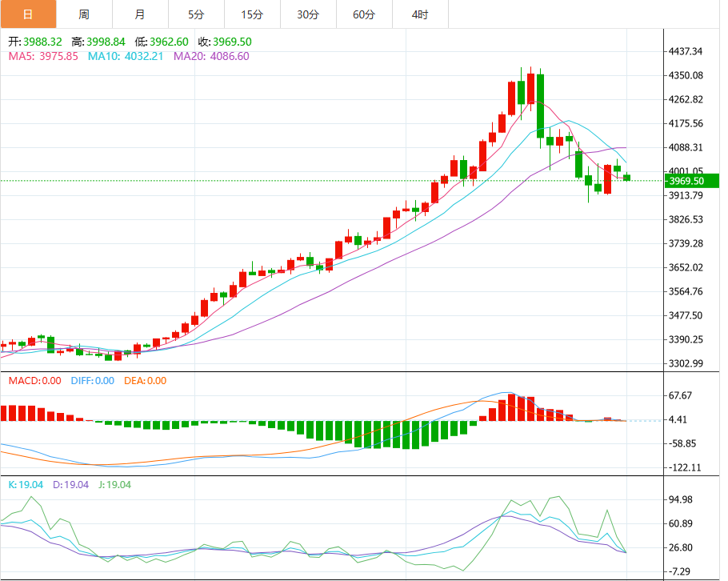This screenshot has height=581, width=728.
Task: Select the DIFF: 0.00 label
Action: (x=93, y=381)
